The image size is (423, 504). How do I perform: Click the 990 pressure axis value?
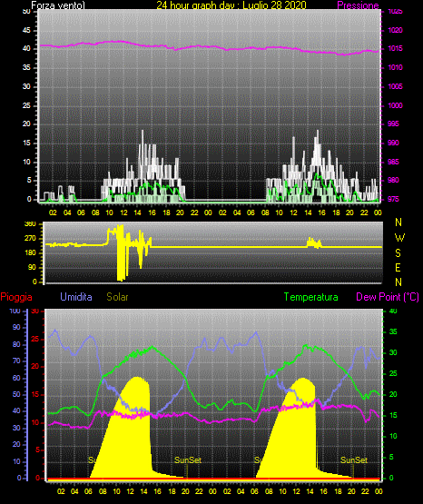point(393,143)
